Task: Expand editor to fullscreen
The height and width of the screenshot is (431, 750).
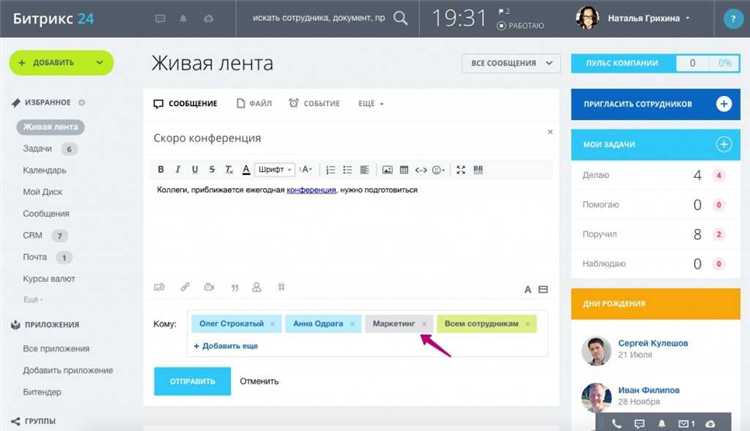Action: point(461,170)
